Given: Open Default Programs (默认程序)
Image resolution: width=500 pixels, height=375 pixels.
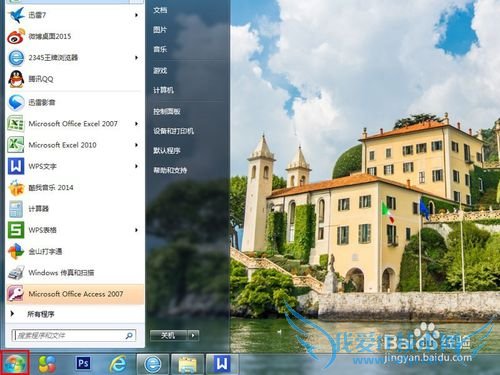Looking at the screenshot, I should tap(167, 151).
